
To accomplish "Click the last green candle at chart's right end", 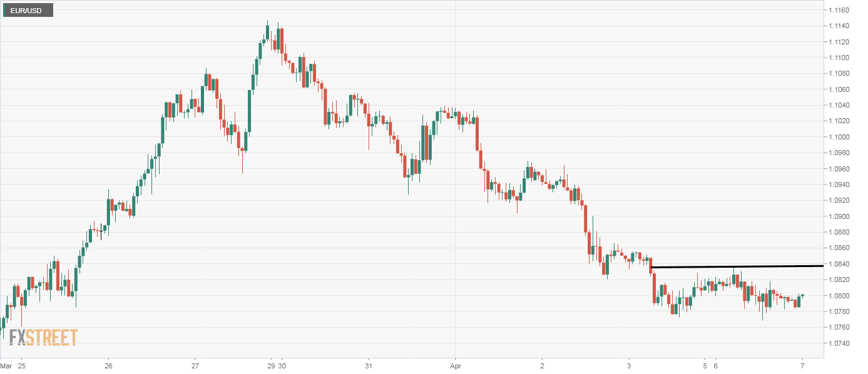I will pyautogui.click(x=799, y=302).
